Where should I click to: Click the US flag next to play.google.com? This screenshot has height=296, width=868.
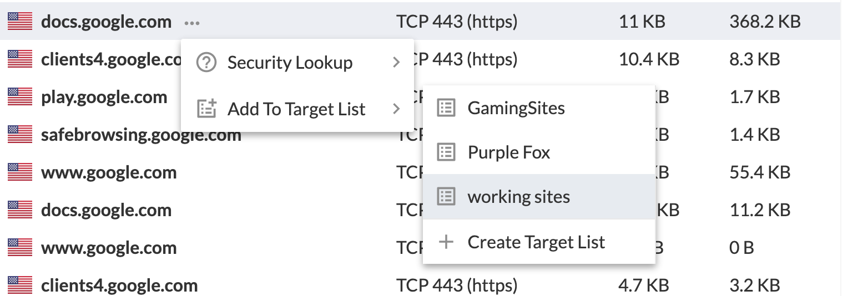20,97
